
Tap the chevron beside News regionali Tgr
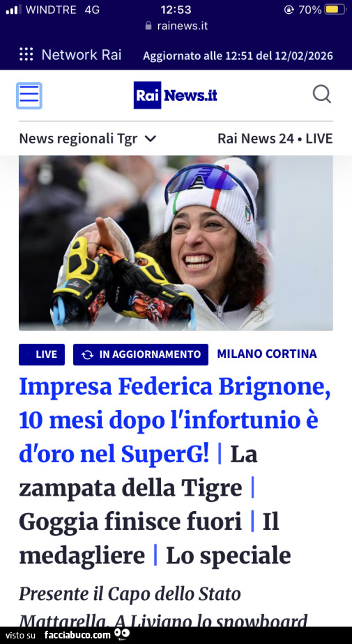pyautogui.click(x=151, y=139)
